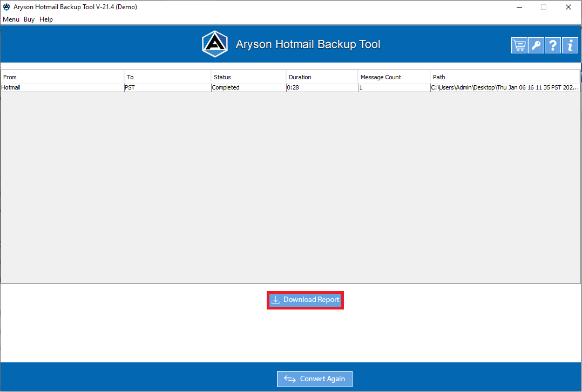Open the Menu menu
582x392 pixels.
(11, 19)
